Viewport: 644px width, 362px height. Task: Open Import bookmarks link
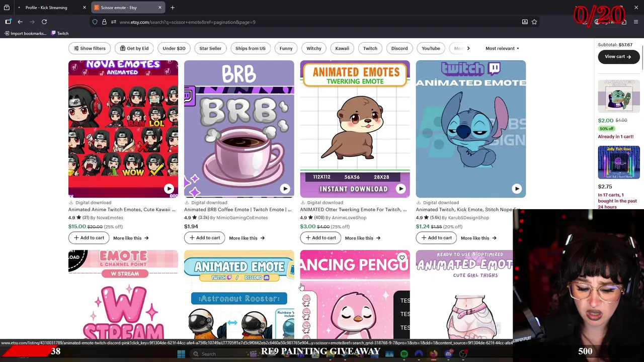pos(25,33)
